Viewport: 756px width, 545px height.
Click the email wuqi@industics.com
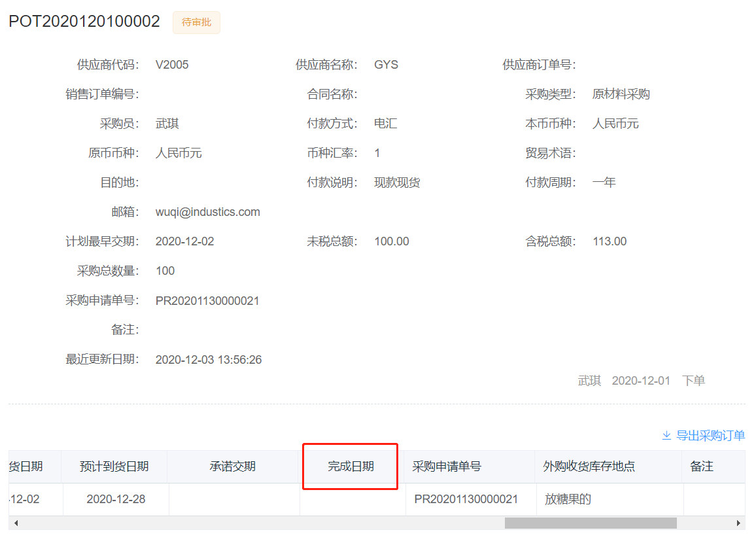208,212
